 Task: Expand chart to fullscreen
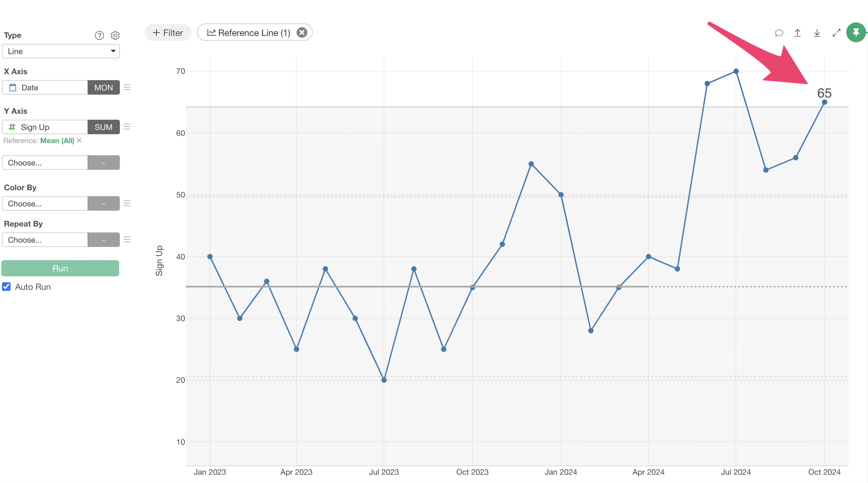tap(836, 33)
